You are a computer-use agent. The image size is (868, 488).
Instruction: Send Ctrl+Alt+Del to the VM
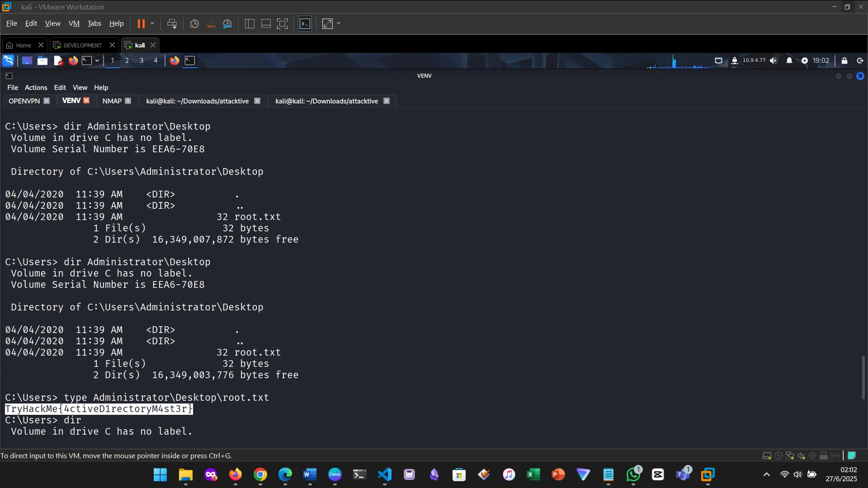[172, 23]
